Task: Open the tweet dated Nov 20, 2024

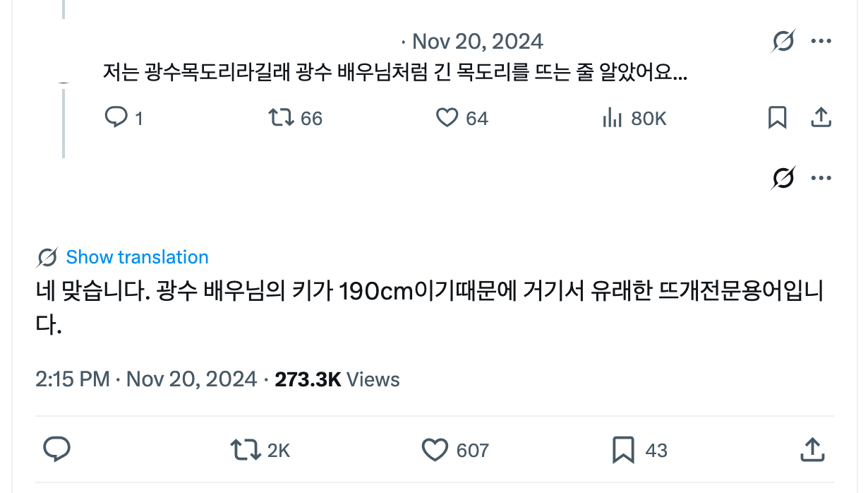Action: click(x=479, y=41)
